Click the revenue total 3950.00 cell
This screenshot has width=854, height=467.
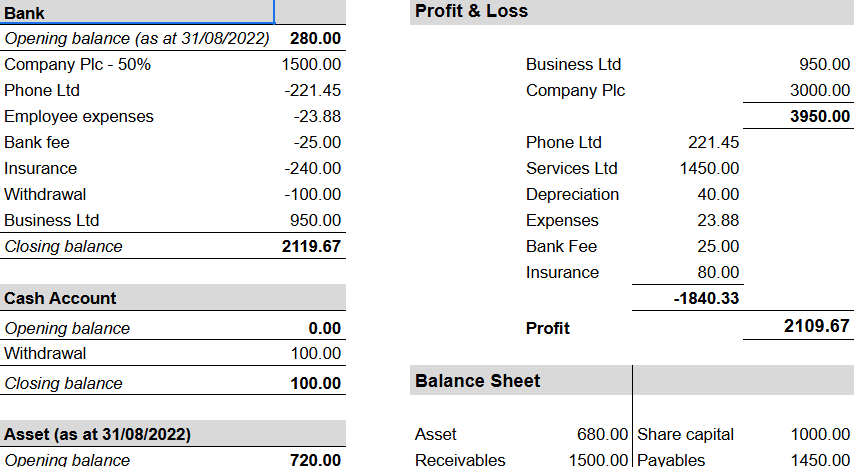tap(798, 116)
